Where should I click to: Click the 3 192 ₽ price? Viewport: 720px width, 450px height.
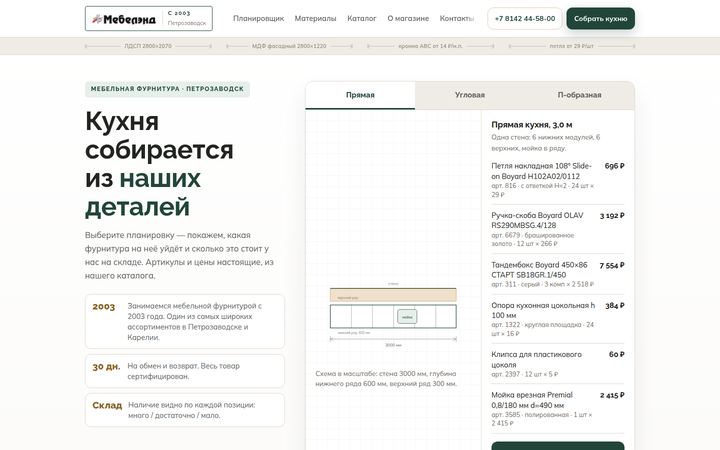tap(612, 215)
